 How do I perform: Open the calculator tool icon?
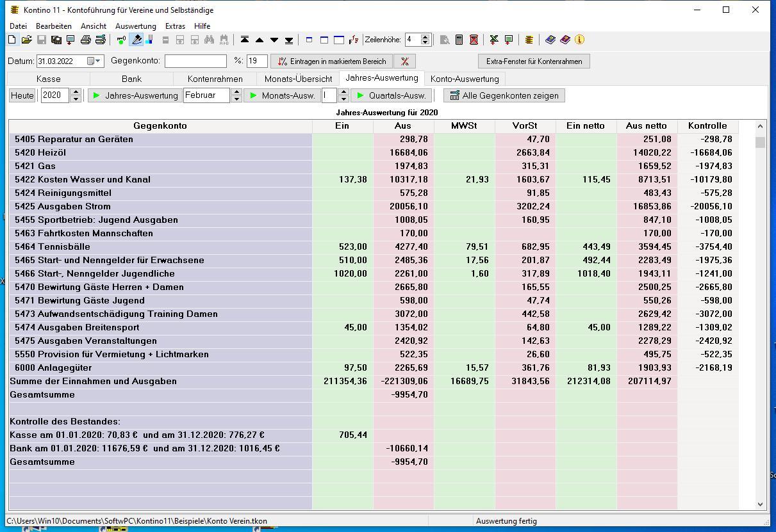(459, 40)
